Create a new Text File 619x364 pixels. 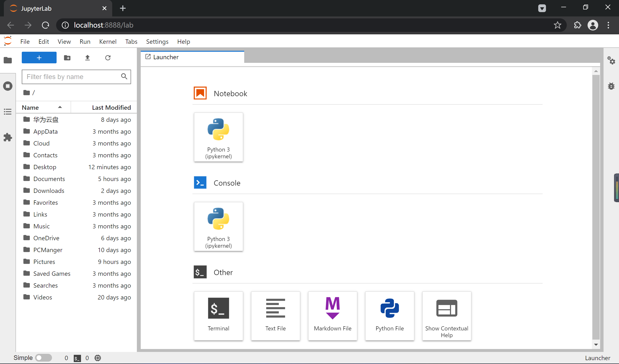[275, 316]
